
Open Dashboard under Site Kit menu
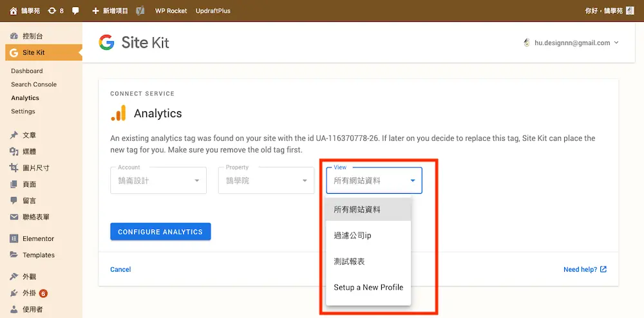pyautogui.click(x=26, y=71)
